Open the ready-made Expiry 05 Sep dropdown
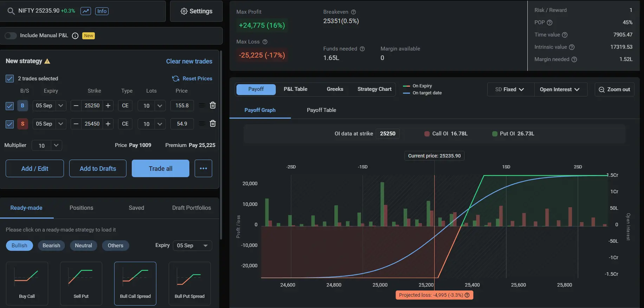Image resolution: width=644 pixels, height=308 pixels. (193, 246)
